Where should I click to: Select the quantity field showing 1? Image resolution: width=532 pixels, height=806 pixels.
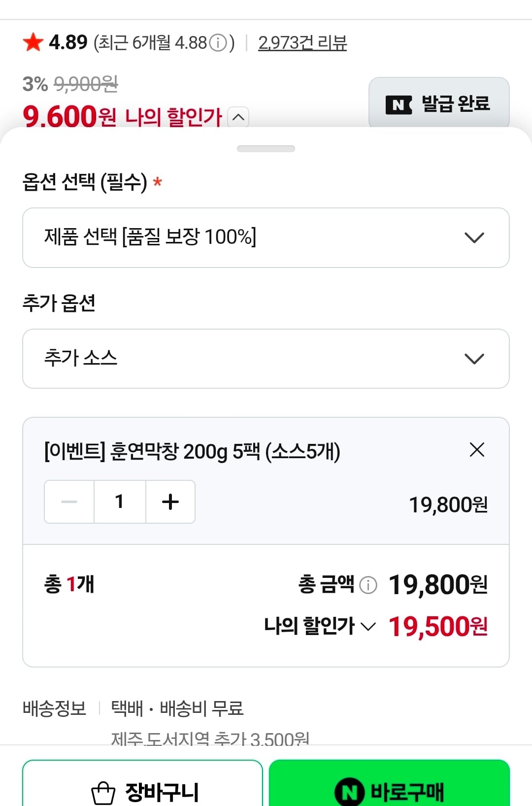120,502
